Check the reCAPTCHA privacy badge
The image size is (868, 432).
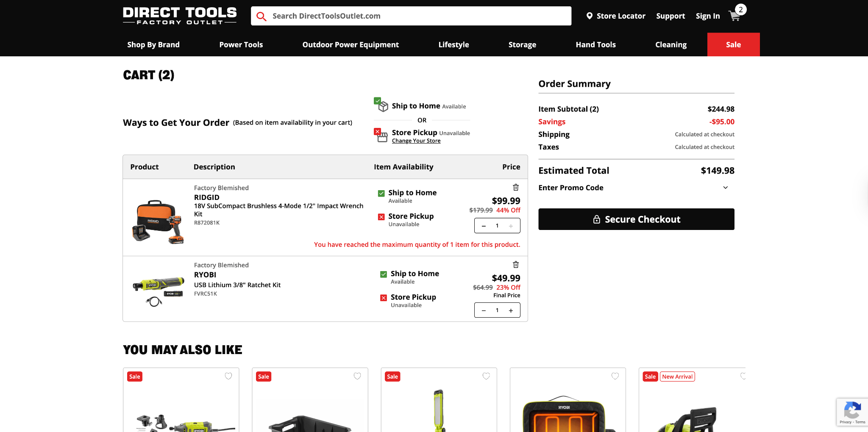pos(852,412)
